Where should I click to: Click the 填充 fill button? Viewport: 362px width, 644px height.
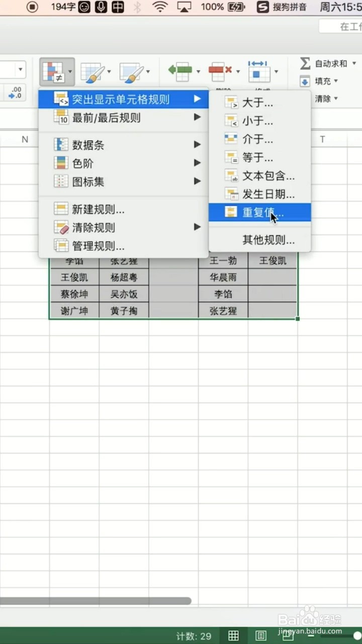319,81
